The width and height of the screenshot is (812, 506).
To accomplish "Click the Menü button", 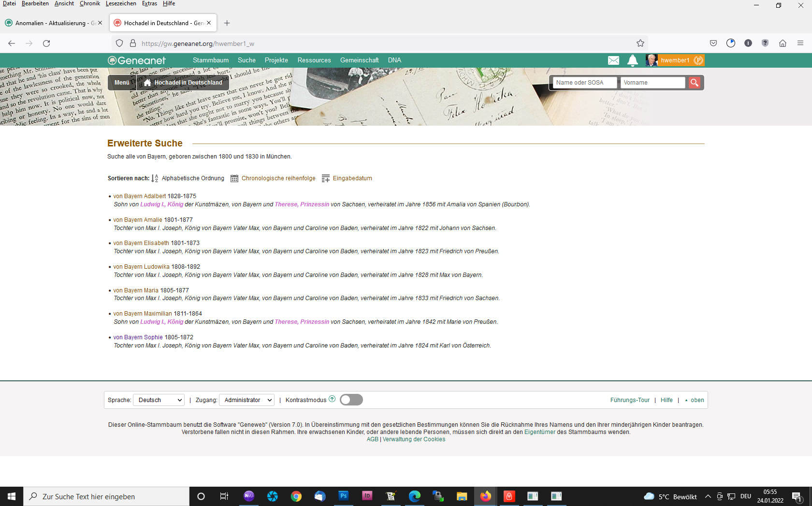I will tap(122, 83).
